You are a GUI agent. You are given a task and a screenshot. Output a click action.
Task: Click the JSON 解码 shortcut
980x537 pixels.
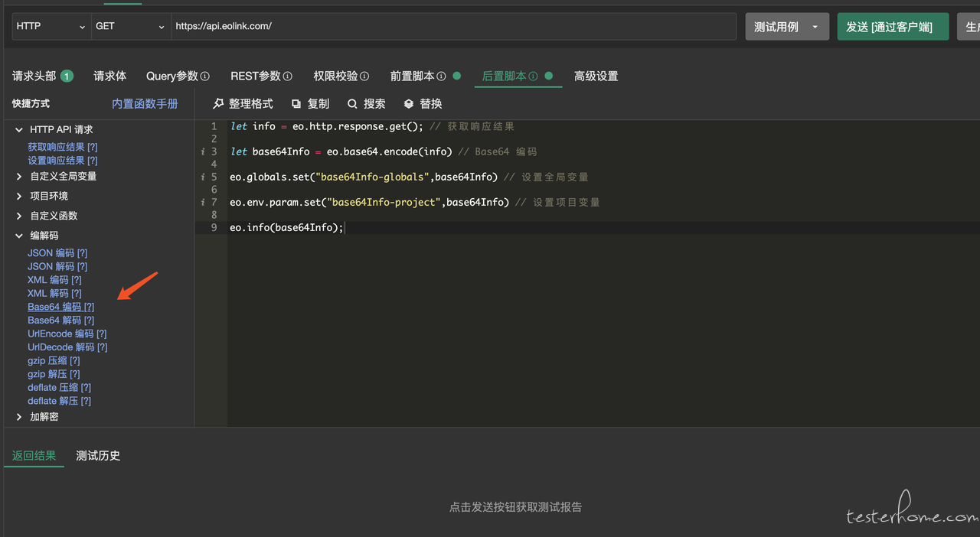(57, 267)
